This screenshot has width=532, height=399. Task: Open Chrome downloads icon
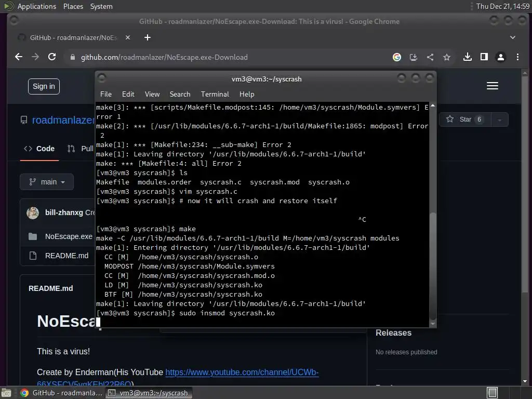coord(467,57)
